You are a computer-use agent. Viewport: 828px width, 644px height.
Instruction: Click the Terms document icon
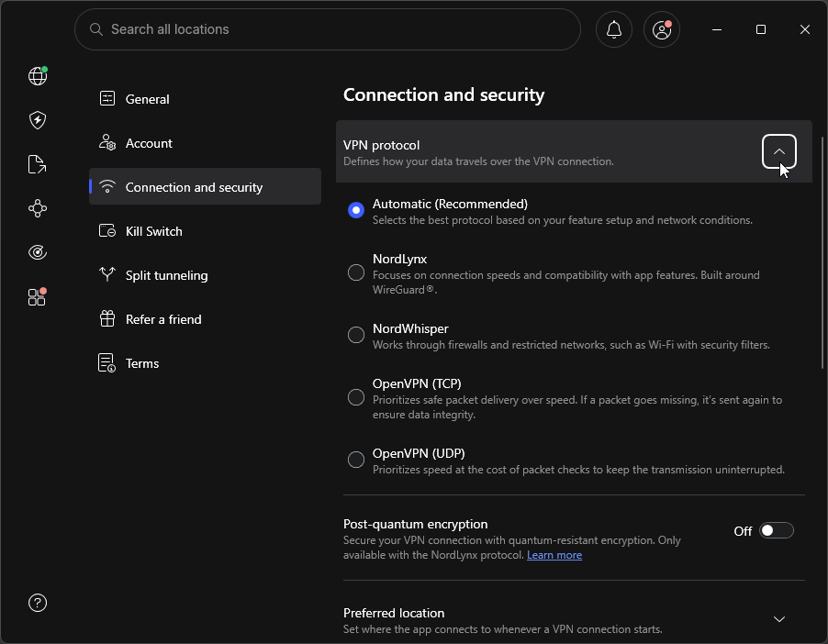coord(106,362)
